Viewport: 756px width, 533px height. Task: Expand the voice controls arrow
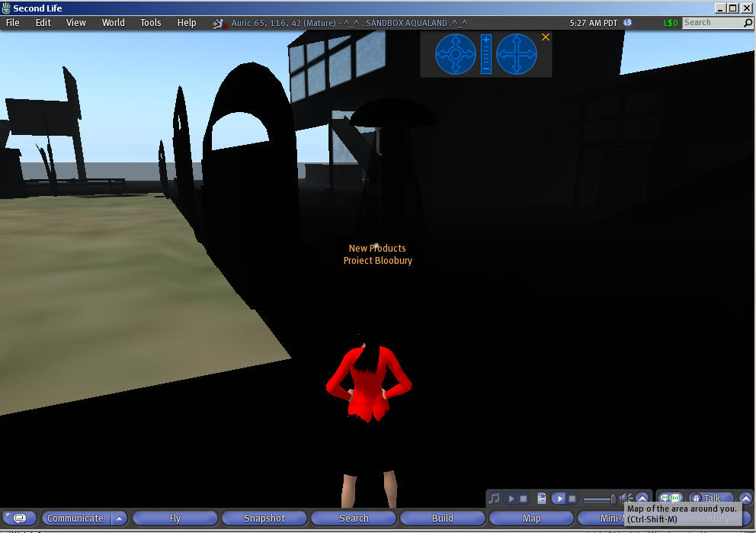(x=746, y=498)
